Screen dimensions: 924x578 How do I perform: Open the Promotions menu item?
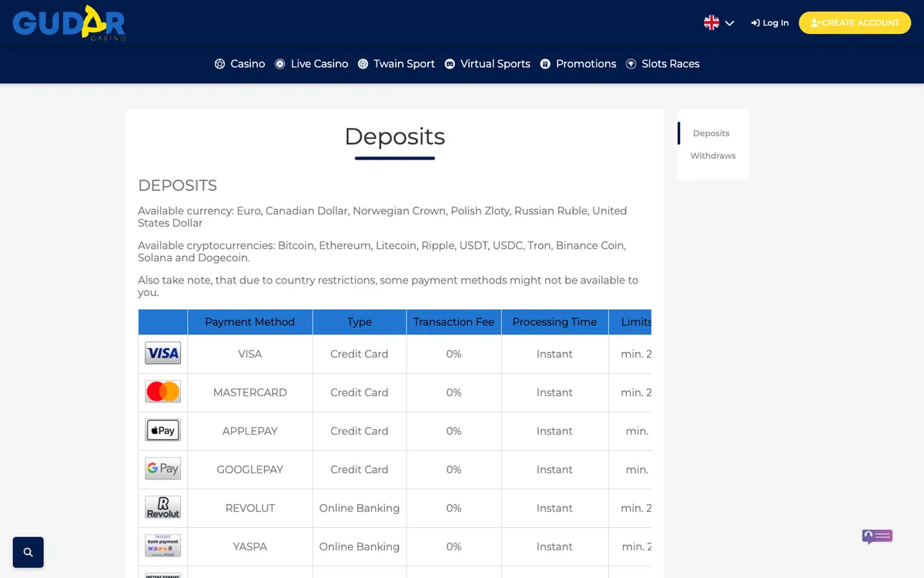pyautogui.click(x=578, y=64)
